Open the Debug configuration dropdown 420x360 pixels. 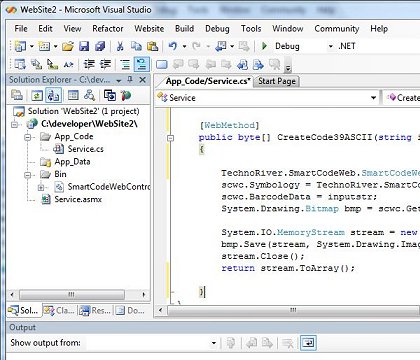click(x=330, y=46)
